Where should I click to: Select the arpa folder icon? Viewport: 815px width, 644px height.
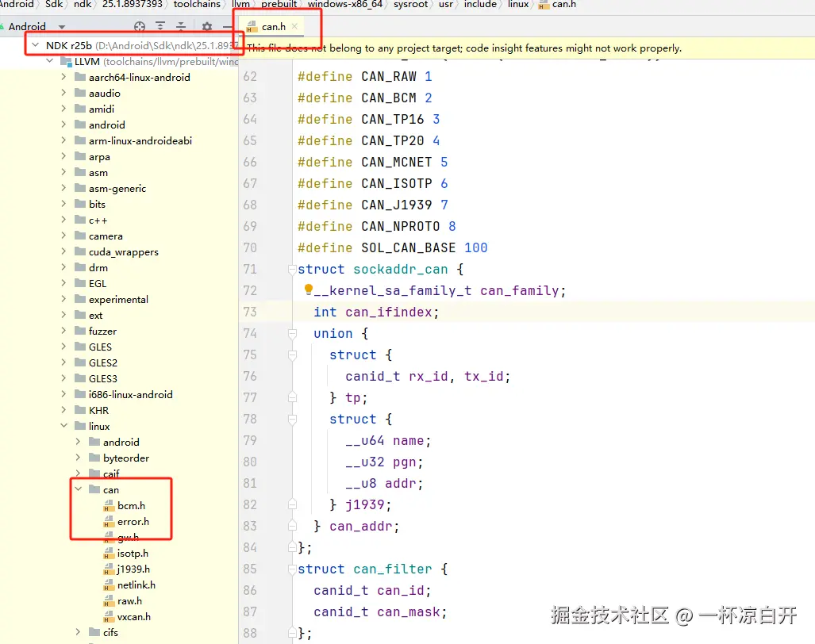pyautogui.click(x=80, y=156)
